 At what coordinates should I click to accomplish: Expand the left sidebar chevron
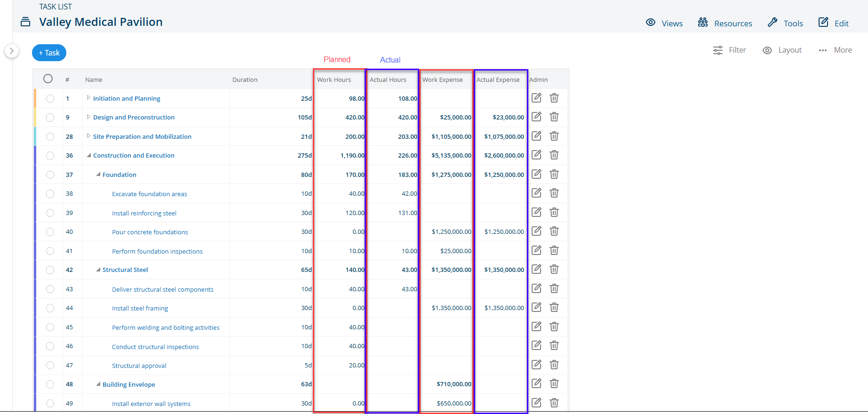[x=12, y=51]
